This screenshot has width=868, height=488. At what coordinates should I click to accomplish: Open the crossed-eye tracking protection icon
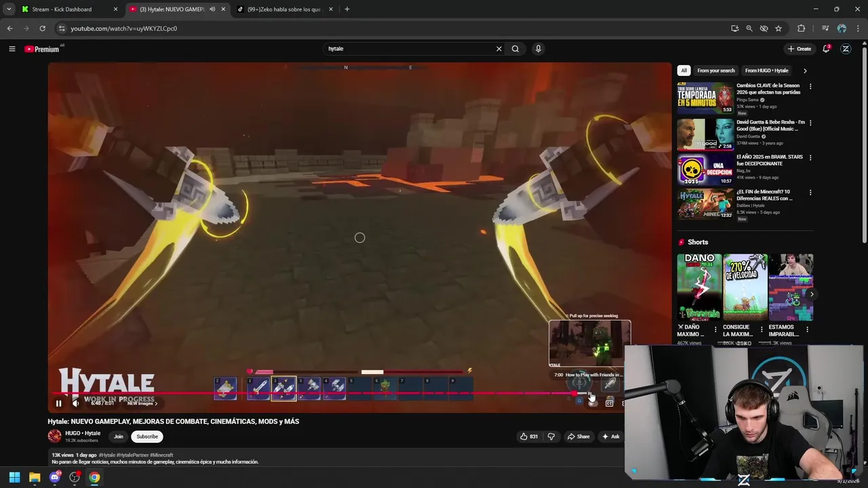(x=764, y=28)
